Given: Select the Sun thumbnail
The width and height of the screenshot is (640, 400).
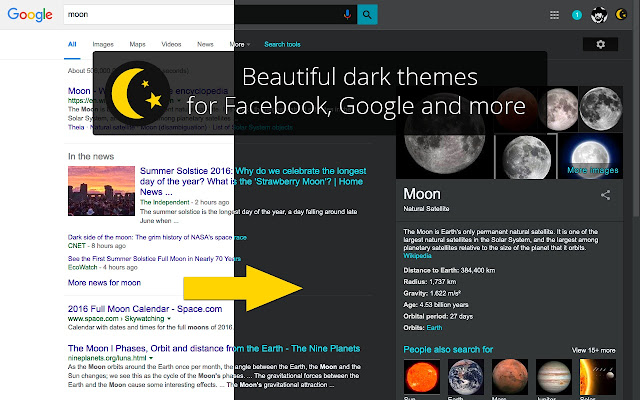Looking at the screenshot, I should point(422,377).
